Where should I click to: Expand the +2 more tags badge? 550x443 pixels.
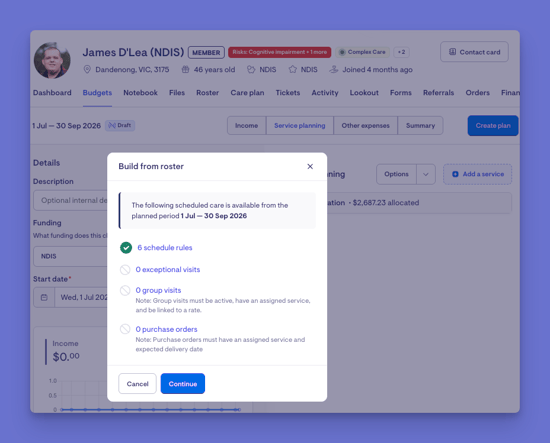401,52
